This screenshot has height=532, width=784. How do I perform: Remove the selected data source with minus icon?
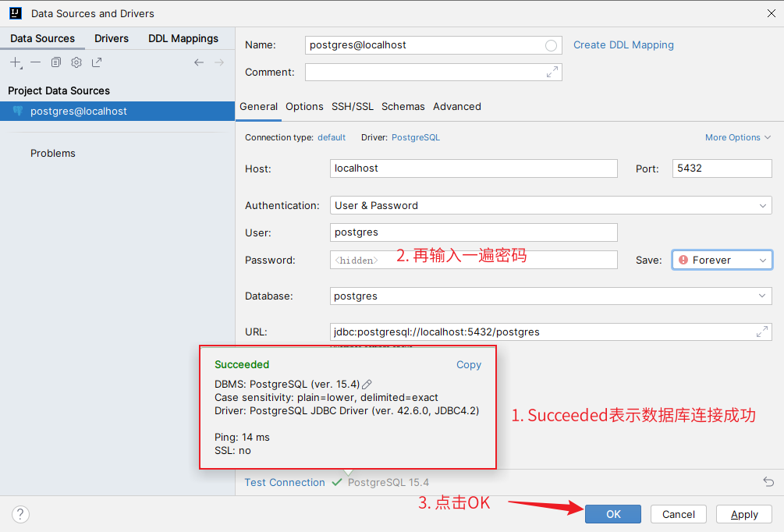pos(36,62)
